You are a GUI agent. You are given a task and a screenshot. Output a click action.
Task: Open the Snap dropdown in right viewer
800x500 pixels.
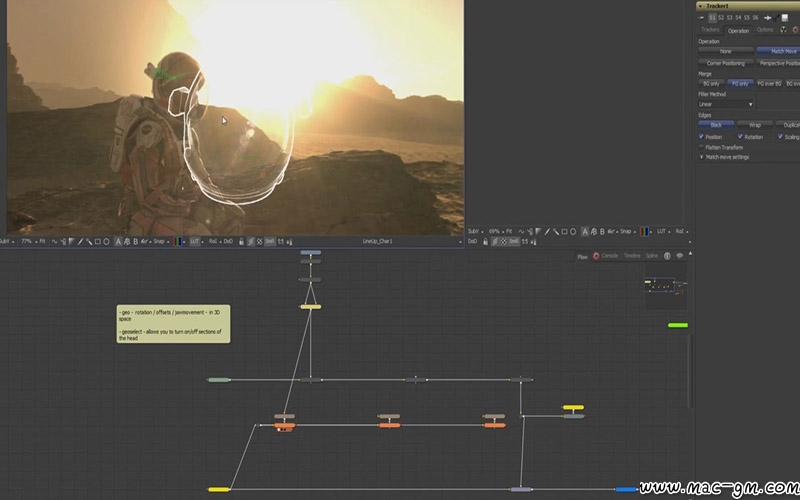628,231
